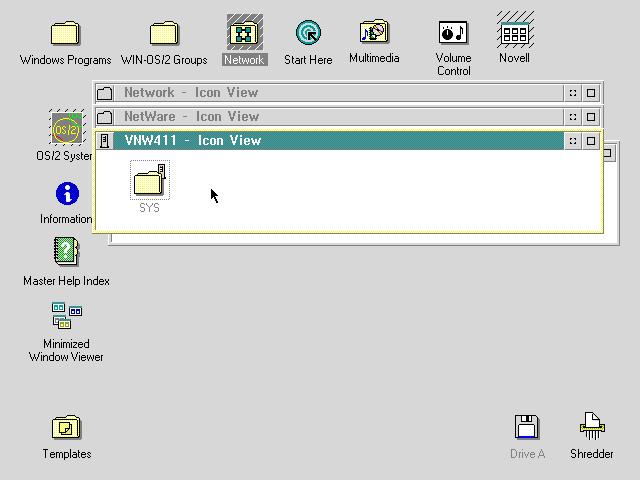Viewport: 640px width, 480px height.
Task: Open system menu icon of VNW411 window
Action: (104, 141)
